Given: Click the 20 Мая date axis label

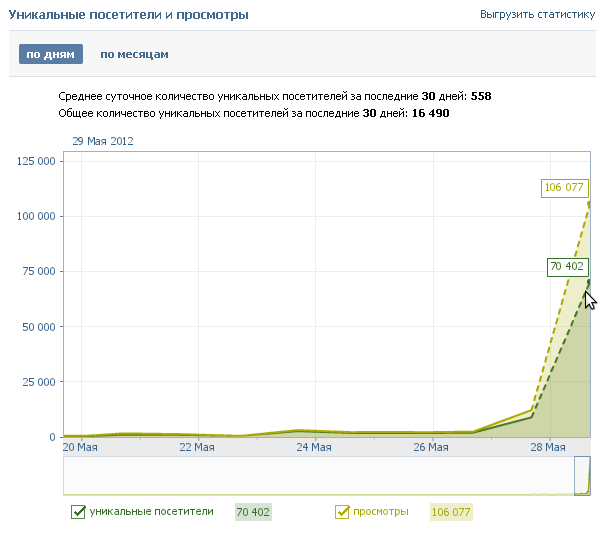Looking at the screenshot, I should [80, 447].
